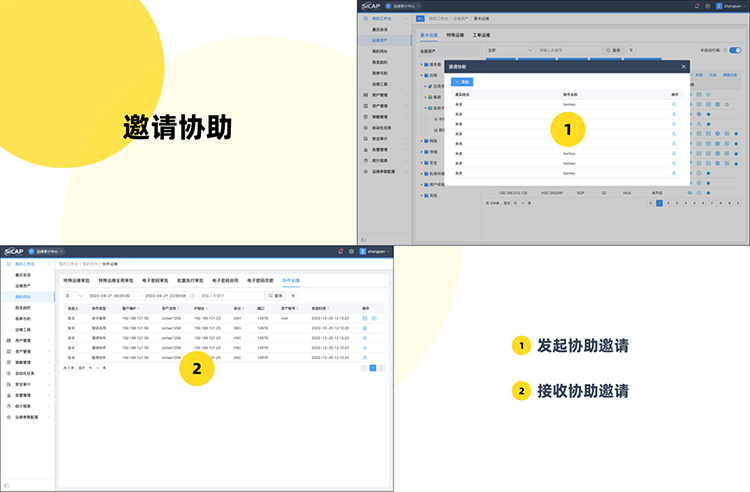Click the person icon in the dialog's first row
The image size is (750, 492).
tap(674, 104)
